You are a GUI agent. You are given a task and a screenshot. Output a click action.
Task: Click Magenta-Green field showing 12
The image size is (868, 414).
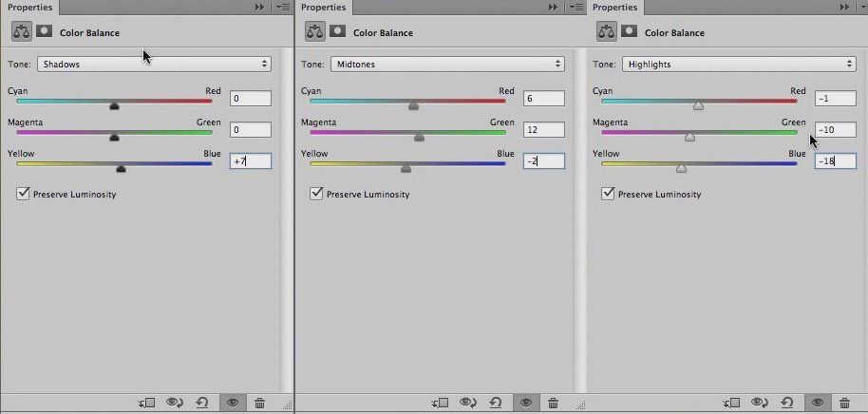(x=544, y=130)
